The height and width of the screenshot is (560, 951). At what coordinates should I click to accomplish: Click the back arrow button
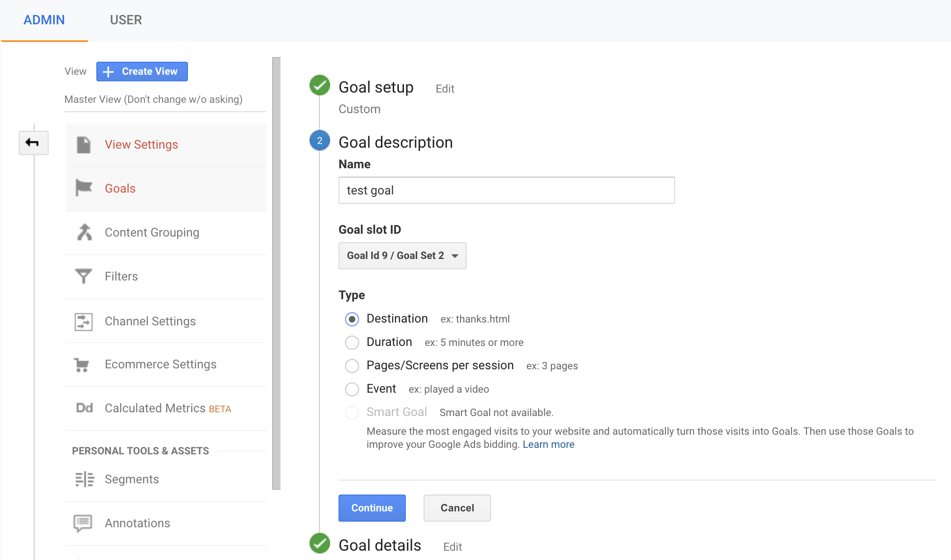pos(33,143)
